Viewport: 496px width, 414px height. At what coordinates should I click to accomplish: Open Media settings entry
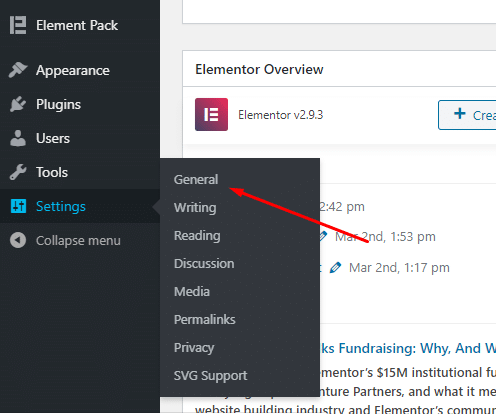192,292
